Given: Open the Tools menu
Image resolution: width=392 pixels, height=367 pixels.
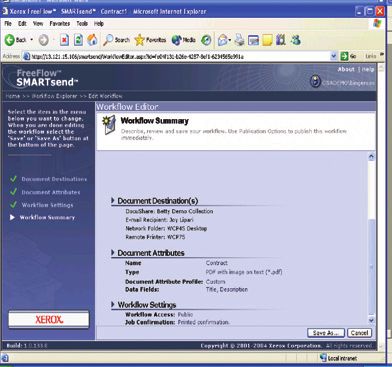Looking at the screenshot, I should click(82, 24).
